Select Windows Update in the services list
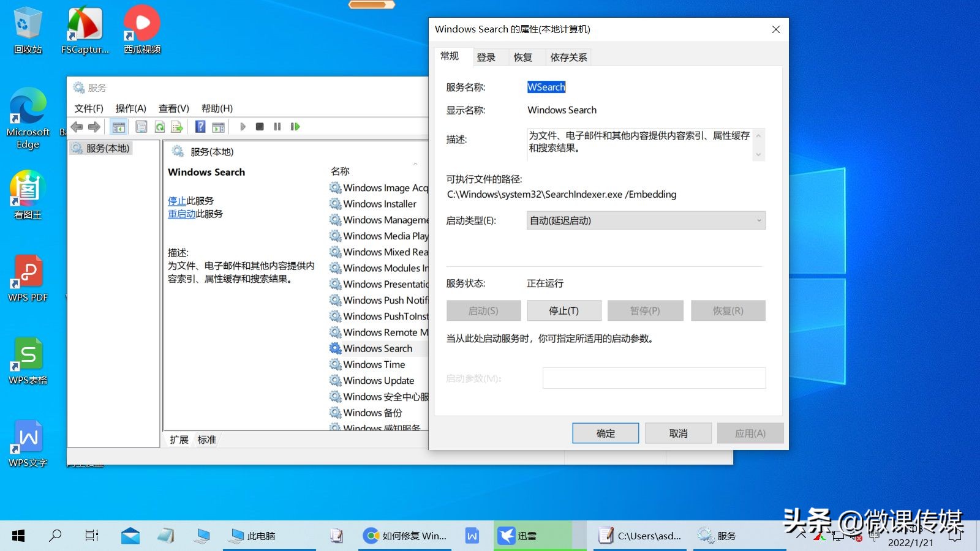The height and width of the screenshot is (551, 980). (x=379, y=381)
